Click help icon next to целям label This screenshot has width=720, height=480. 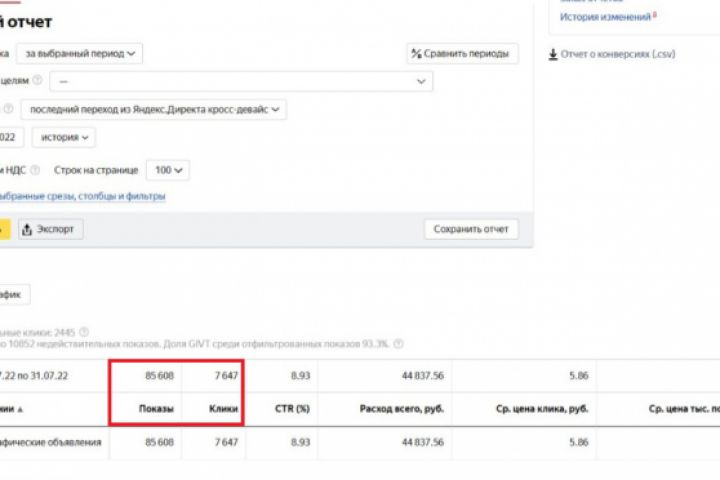pos(37,81)
